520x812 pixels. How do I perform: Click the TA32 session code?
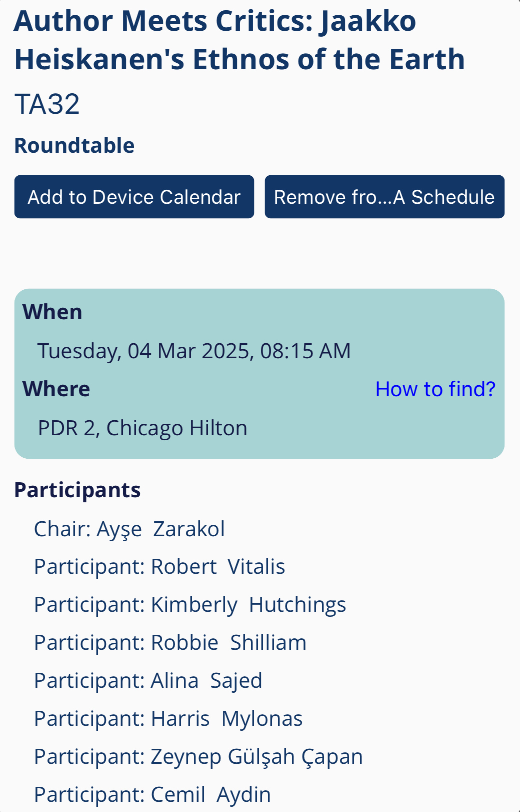pyautogui.click(x=47, y=104)
